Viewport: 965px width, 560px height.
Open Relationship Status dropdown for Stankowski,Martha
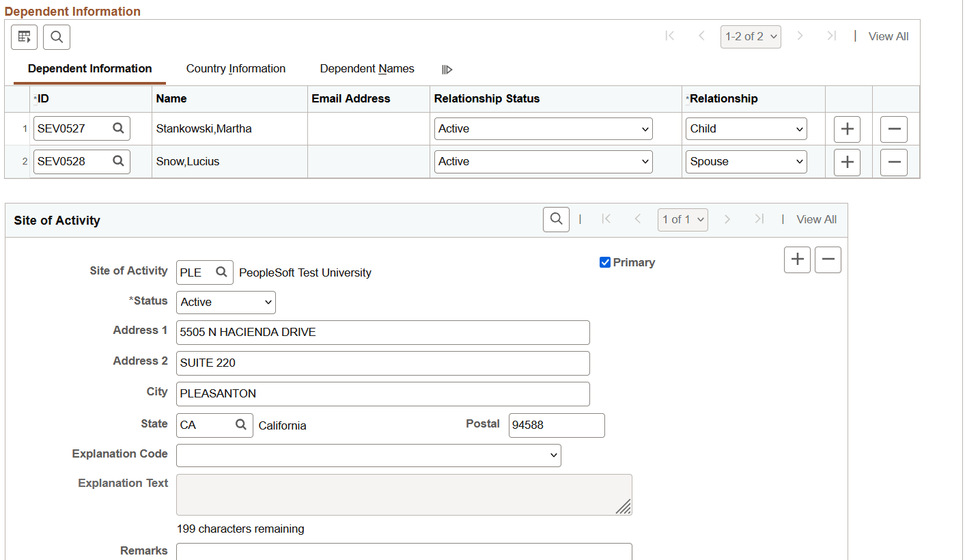(x=543, y=129)
